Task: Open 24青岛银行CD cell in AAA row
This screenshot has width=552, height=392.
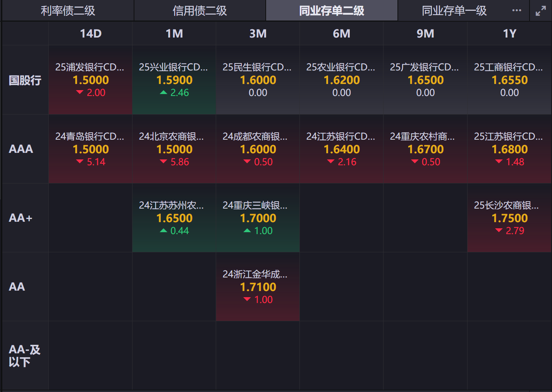Action: pos(91,149)
